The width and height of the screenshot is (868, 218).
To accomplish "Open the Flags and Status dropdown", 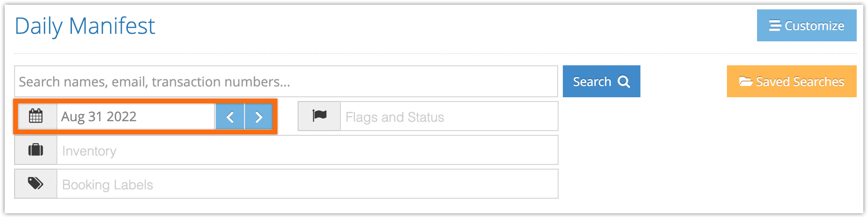I will 449,117.
